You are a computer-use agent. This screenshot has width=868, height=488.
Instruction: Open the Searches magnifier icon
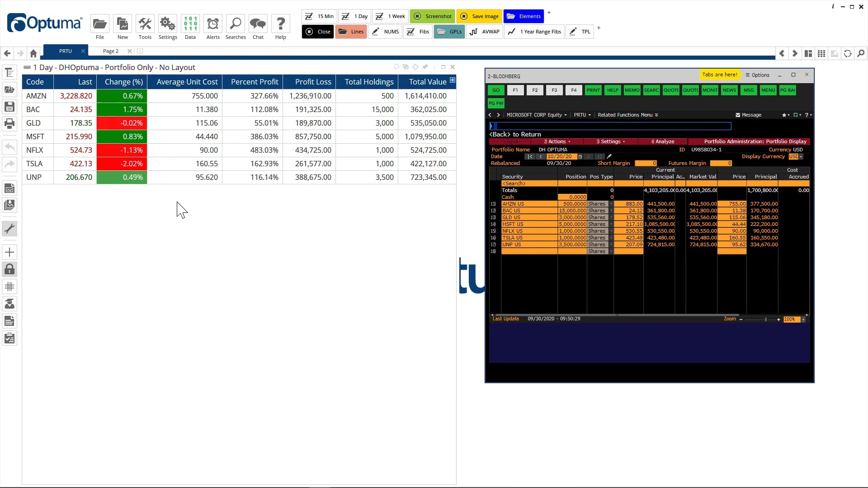pyautogui.click(x=236, y=24)
